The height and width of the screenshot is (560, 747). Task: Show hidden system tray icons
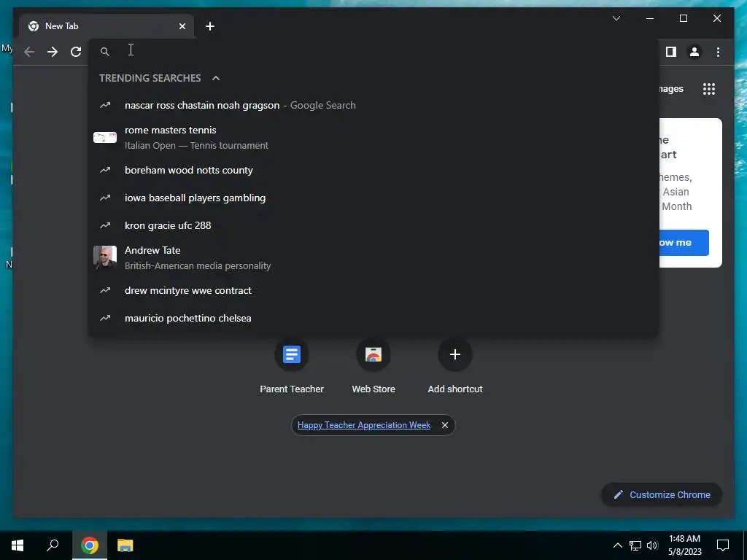click(x=617, y=545)
